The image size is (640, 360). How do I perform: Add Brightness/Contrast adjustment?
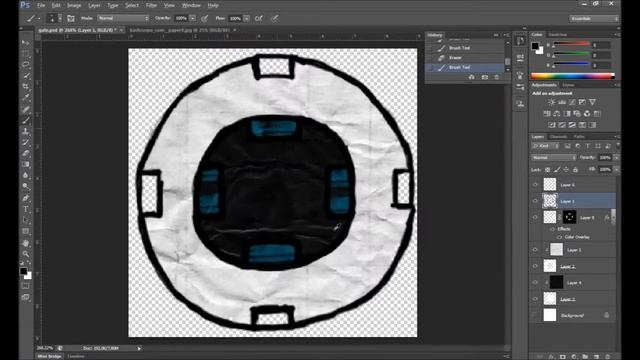551,102
